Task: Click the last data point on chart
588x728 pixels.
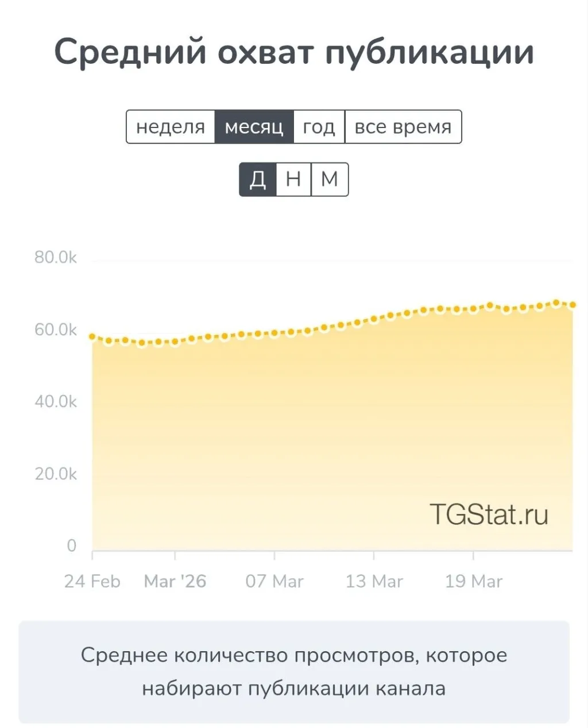Action: pos(572,305)
